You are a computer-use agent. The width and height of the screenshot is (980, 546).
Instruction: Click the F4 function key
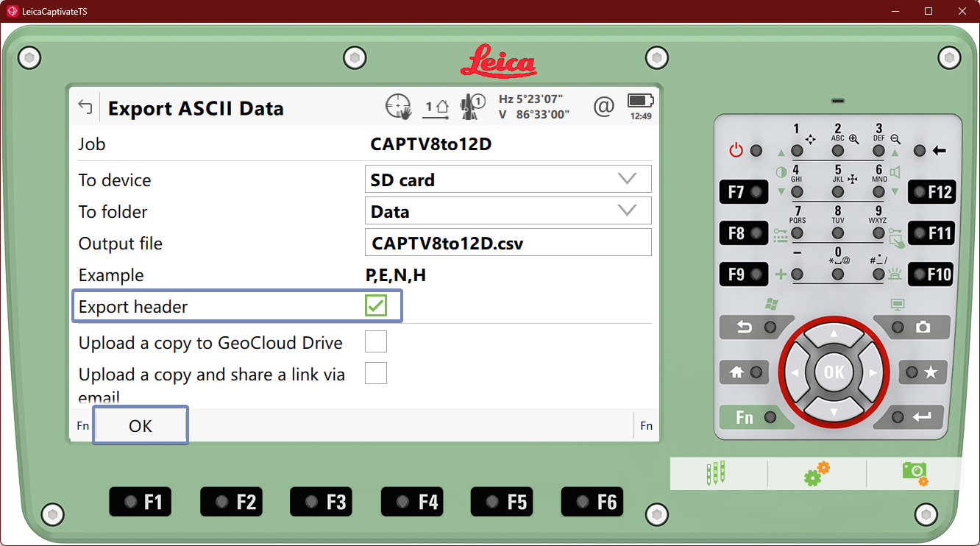[x=412, y=502]
